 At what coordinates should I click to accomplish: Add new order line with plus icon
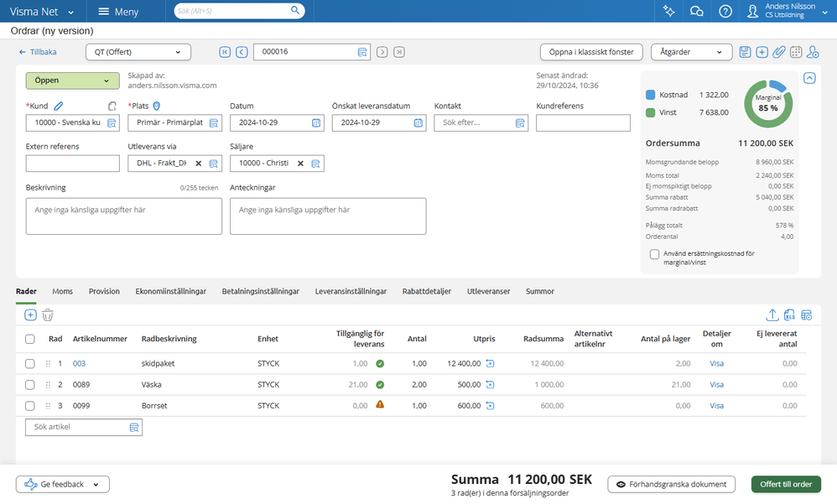pyautogui.click(x=30, y=315)
